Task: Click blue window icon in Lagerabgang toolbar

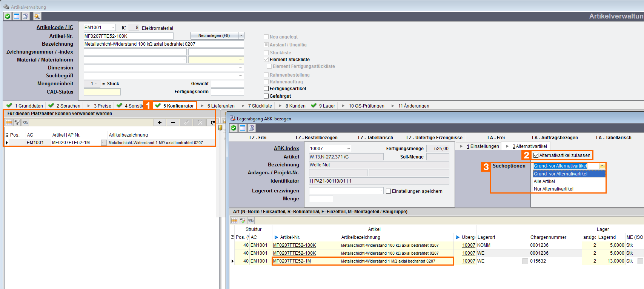Action: point(243,128)
